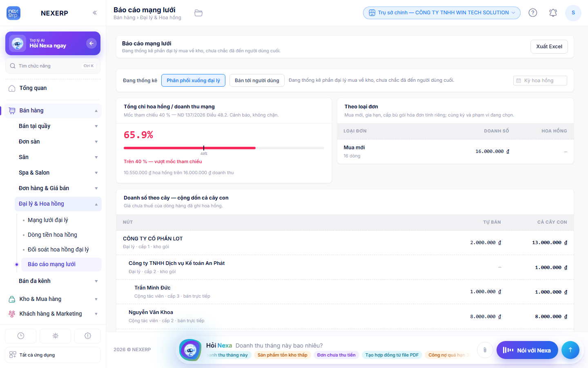Click the Nói với Nexa button
This screenshot has width=588, height=368.
coord(527,350)
